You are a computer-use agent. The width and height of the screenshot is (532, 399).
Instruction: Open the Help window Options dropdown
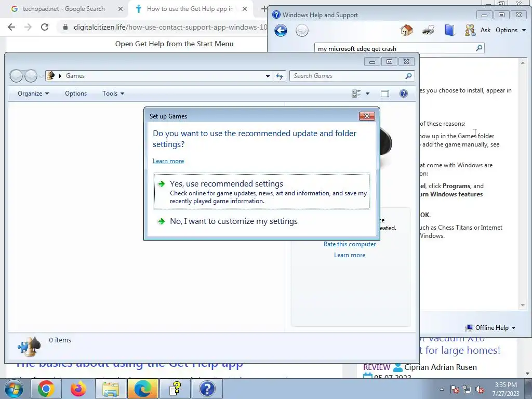[x=511, y=30]
